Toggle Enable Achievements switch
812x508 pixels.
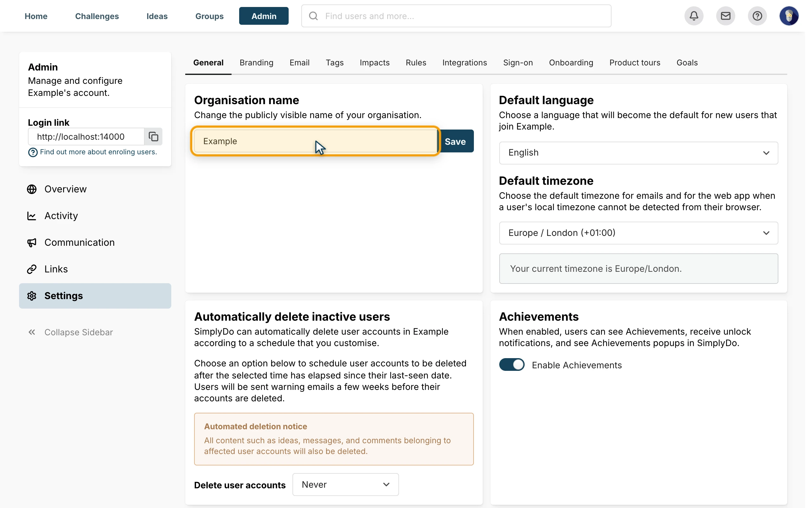[x=512, y=364]
